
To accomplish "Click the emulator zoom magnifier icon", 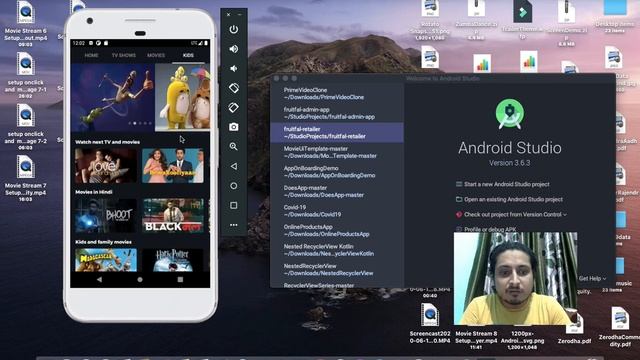I will pyautogui.click(x=233, y=146).
